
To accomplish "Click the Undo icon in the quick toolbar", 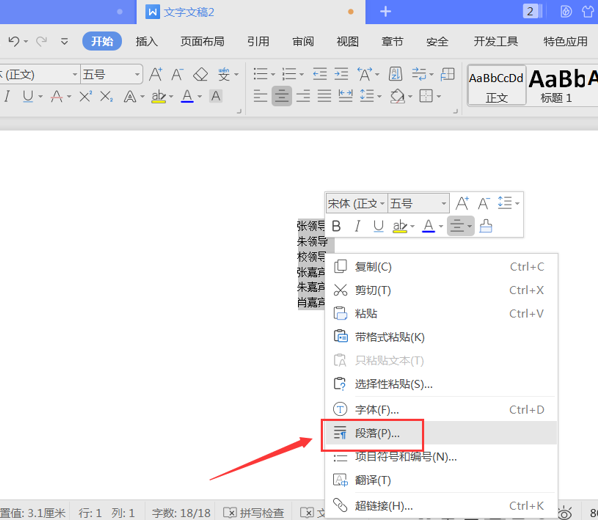I will click(14, 41).
